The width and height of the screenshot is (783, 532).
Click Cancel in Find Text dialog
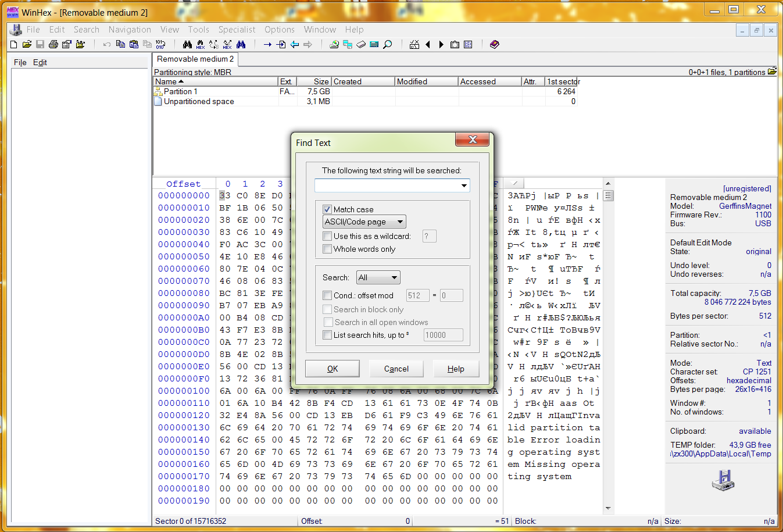(396, 369)
